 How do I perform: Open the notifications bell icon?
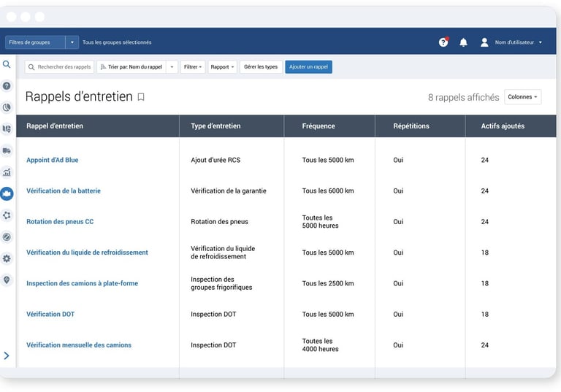463,42
